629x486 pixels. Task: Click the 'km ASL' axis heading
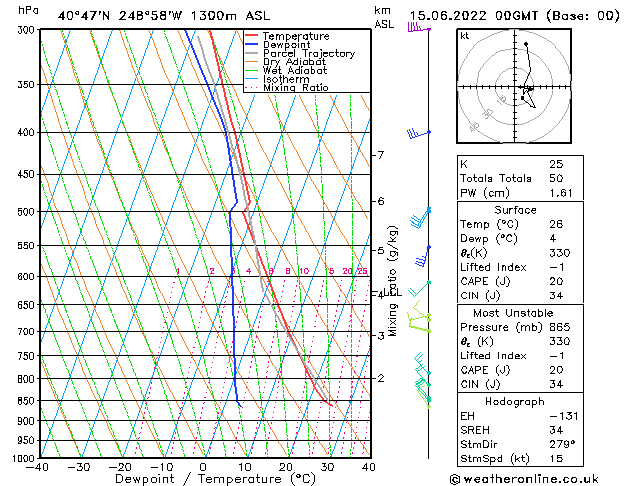point(384,17)
